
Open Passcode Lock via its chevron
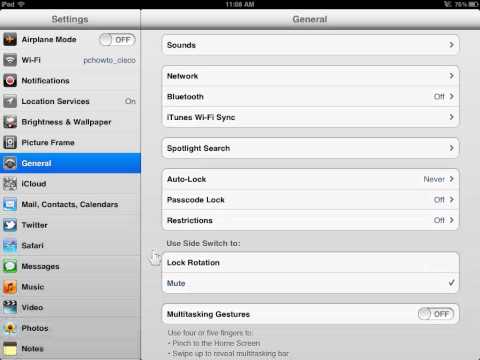452,200
